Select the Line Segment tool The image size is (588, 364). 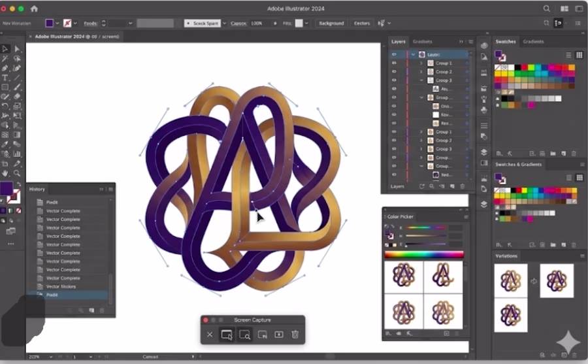17,78
